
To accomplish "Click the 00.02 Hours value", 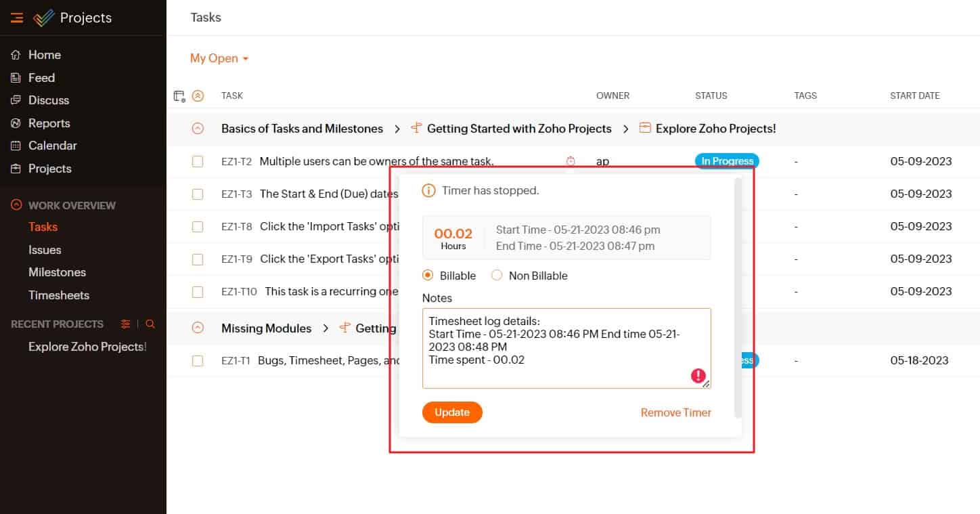I will [453, 238].
